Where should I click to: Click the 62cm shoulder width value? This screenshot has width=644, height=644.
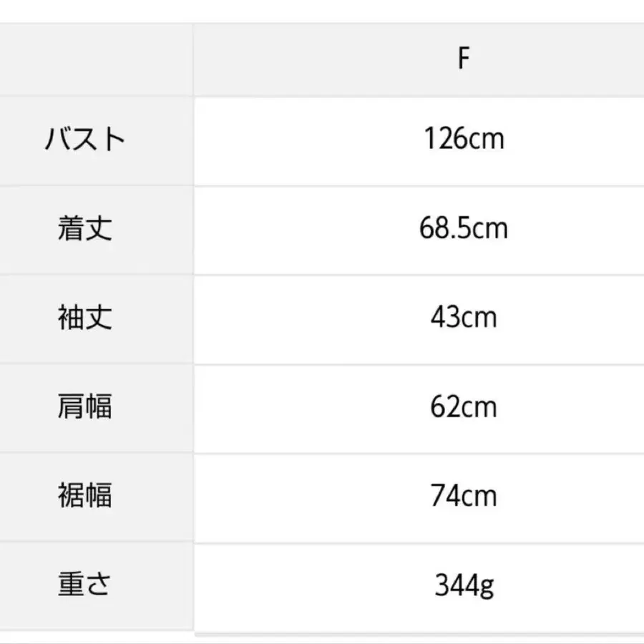(x=464, y=407)
